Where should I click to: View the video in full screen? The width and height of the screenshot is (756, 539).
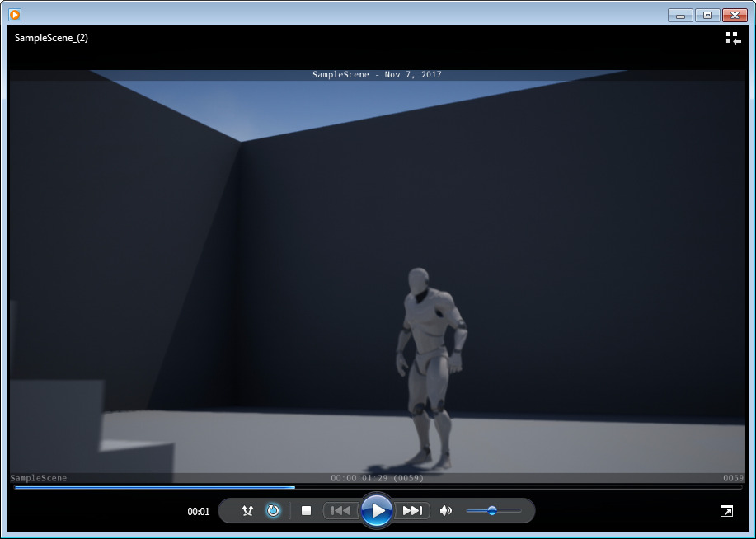(726, 512)
